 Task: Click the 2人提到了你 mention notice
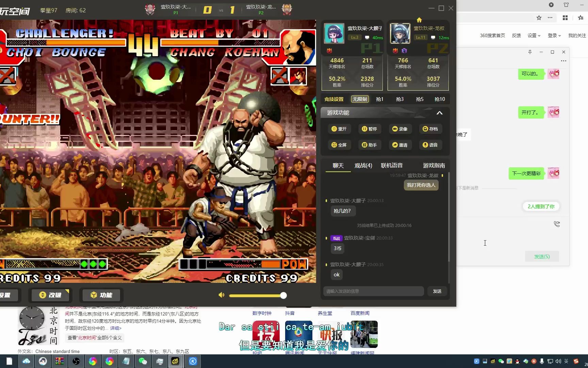[541, 206]
